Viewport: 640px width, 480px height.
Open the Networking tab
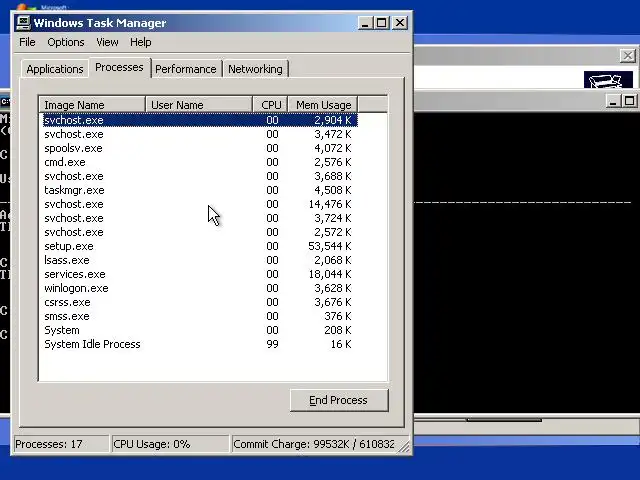tap(255, 69)
